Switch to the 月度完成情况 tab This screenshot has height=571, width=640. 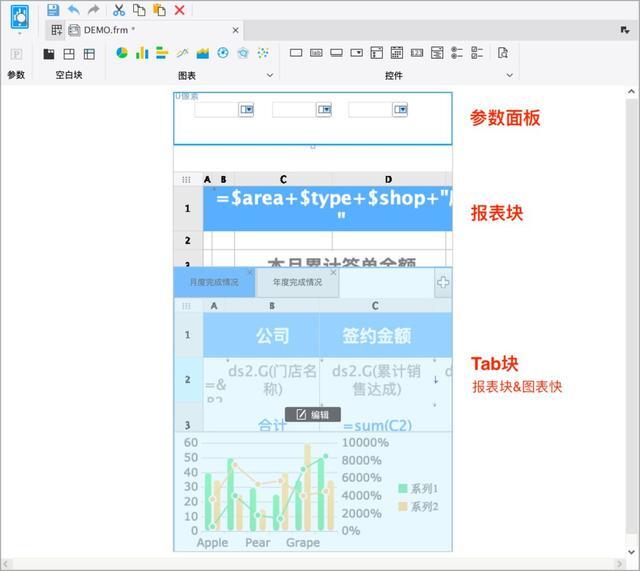pos(214,283)
